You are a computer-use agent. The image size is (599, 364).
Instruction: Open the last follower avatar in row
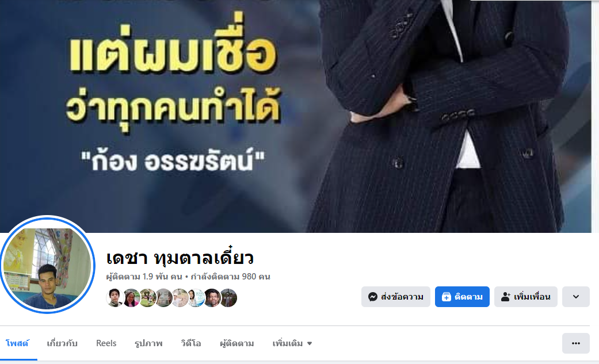pos(228,298)
